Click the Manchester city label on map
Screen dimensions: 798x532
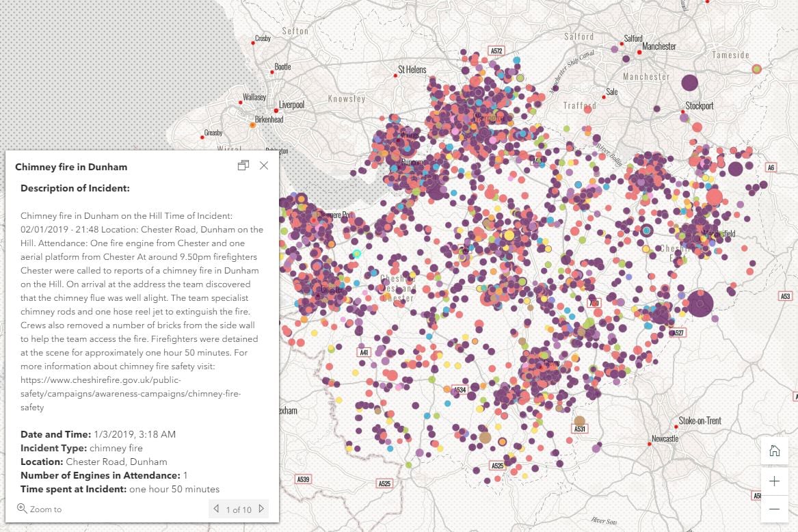(659, 46)
